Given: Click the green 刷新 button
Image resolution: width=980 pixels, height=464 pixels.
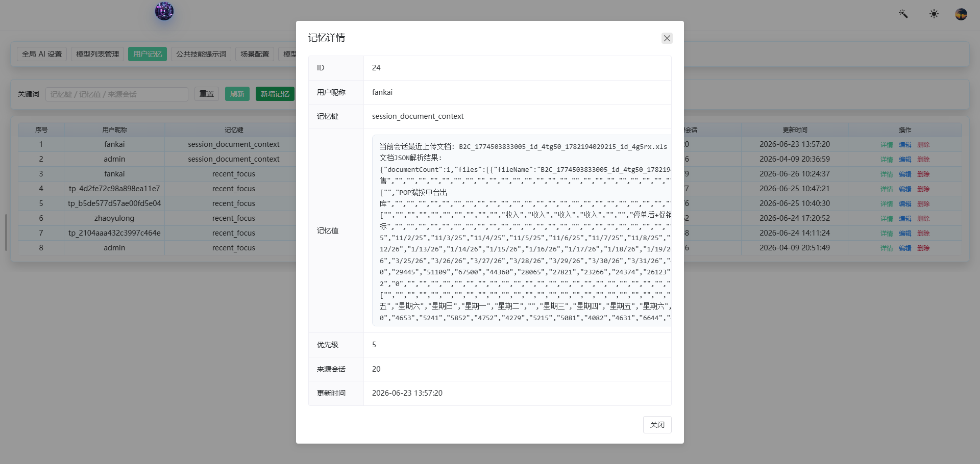Looking at the screenshot, I should (237, 94).
